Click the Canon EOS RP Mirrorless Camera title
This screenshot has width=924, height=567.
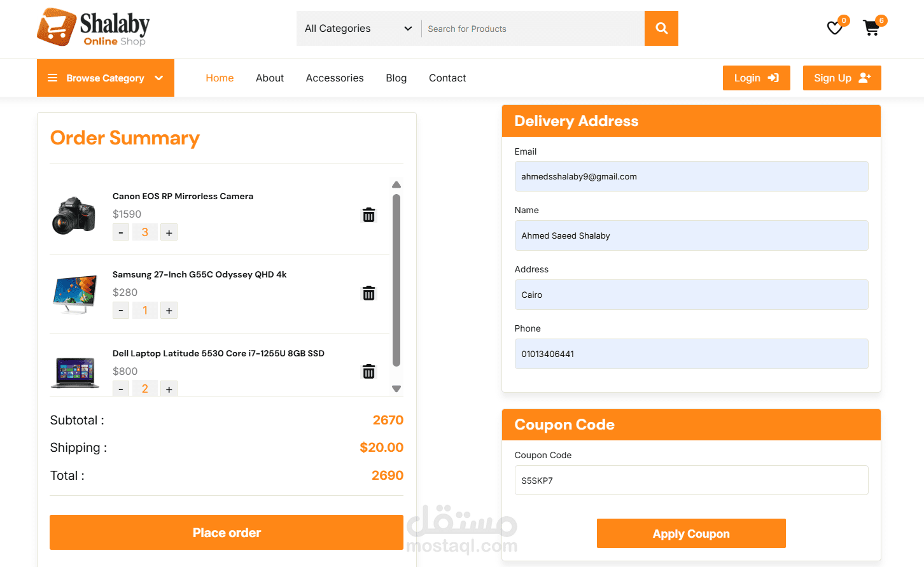click(x=183, y=196)
